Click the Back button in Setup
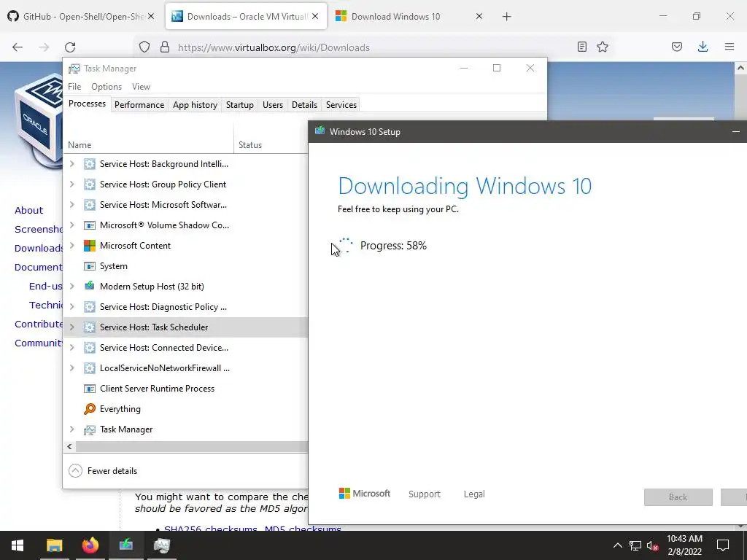 point(678,497)
